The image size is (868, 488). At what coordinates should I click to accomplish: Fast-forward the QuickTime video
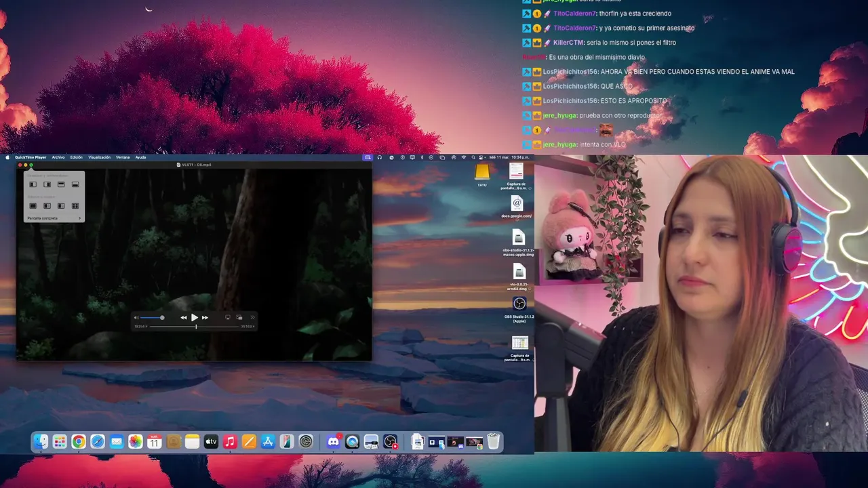(205, 317)
